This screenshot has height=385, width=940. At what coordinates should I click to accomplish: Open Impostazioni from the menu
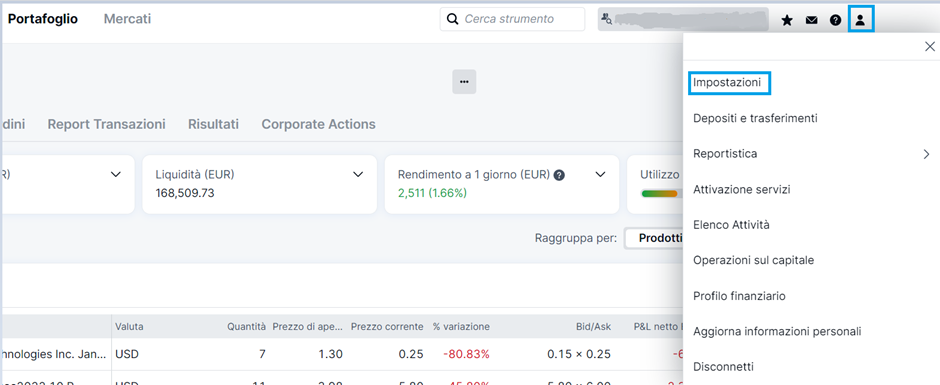727,83
